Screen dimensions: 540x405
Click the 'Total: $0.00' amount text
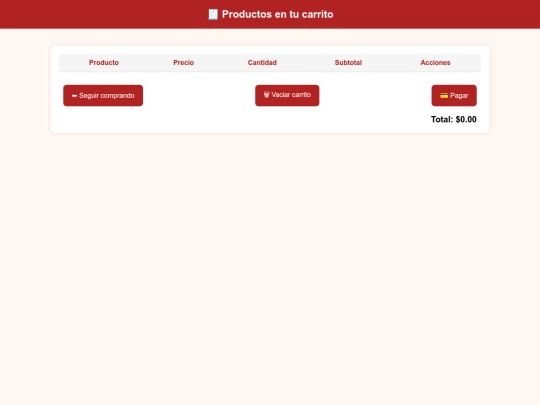click(x=454, y=120)
